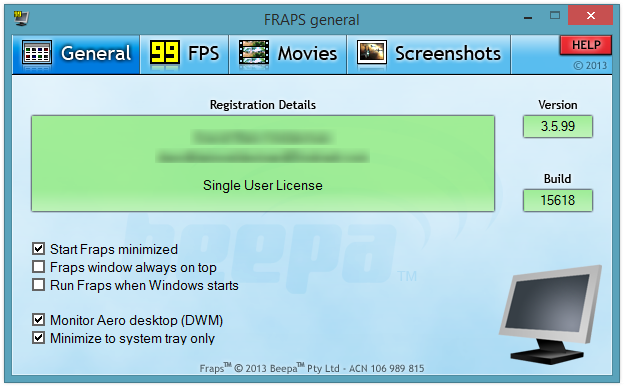This screenshot has height=387, width=625.
Task: Switch to the Screenshots tab
Action: pyautogui.click(x=429, y=54)
